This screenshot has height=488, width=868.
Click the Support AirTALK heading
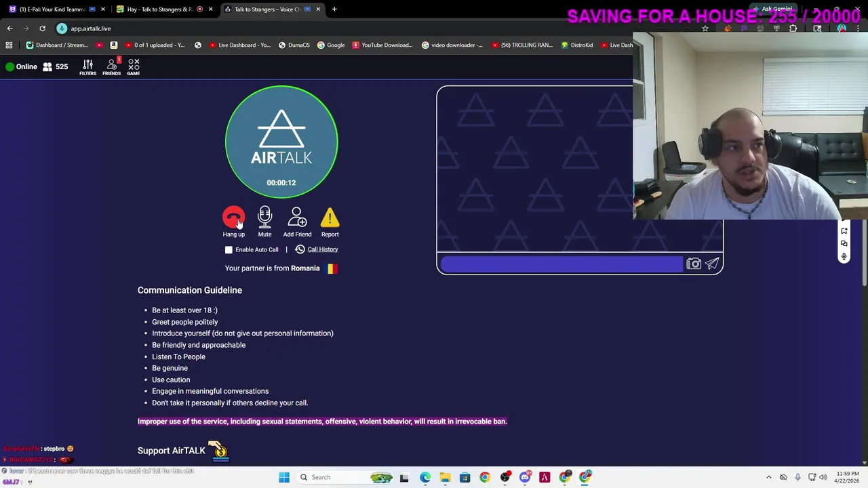pos(172,451)
